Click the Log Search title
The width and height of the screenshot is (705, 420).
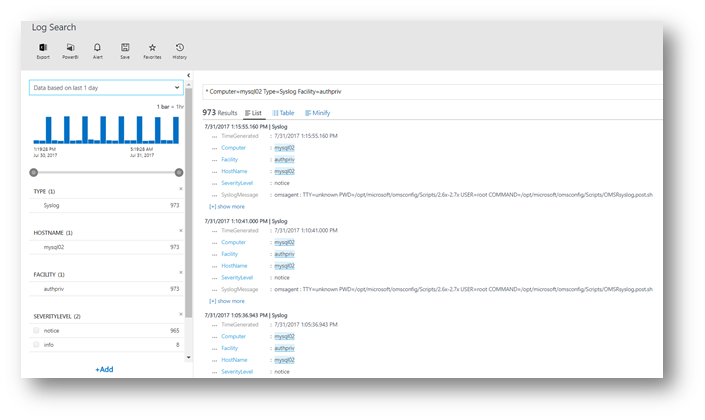tap(54, 27)
